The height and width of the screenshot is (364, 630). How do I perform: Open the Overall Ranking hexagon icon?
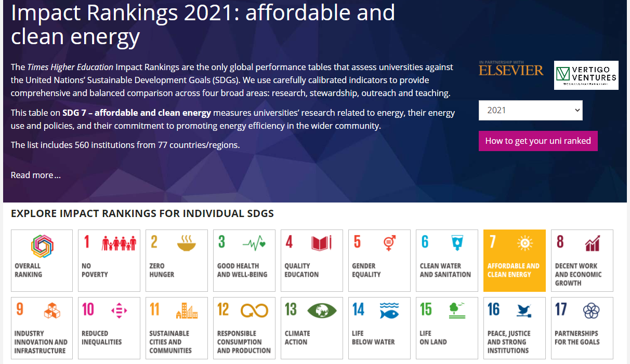[42, 246]
